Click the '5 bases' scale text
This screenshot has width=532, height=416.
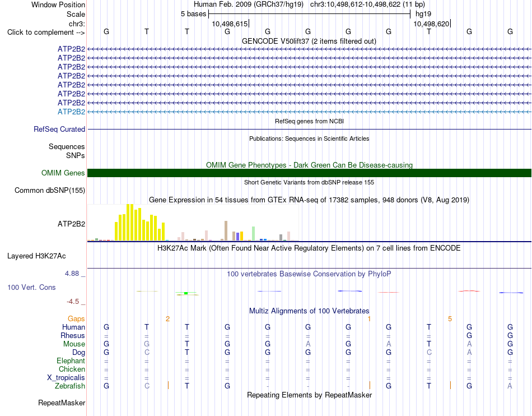tap(193, 14)
